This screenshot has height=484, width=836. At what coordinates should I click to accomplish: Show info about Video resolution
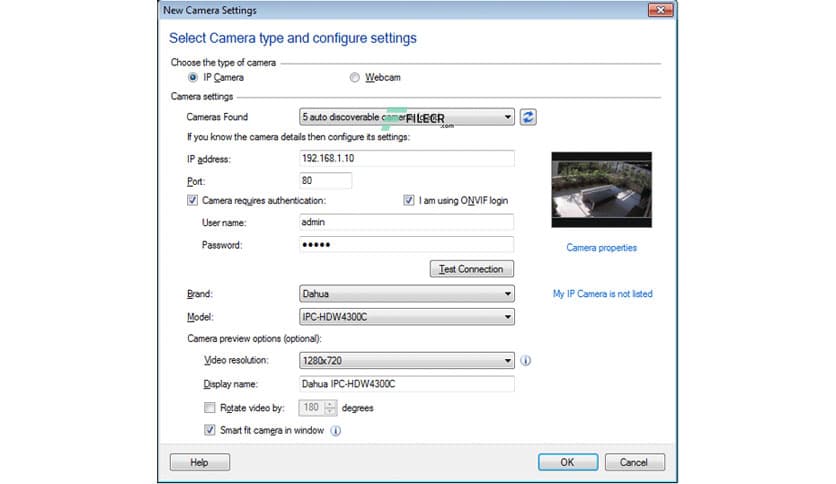tap(526, 361)
